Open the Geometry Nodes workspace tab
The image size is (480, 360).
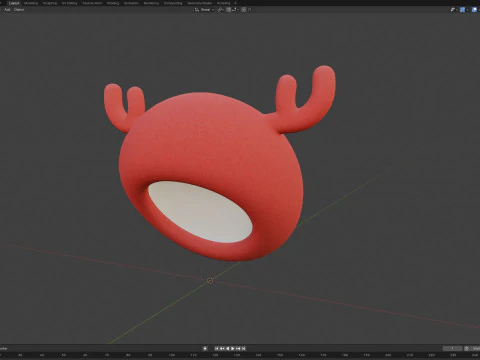pos(199,3)
